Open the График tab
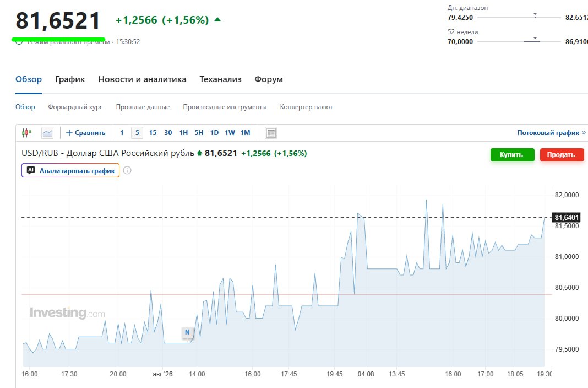Image resolution: width=588 pixels, height=388 pixels. click(70, 79)
